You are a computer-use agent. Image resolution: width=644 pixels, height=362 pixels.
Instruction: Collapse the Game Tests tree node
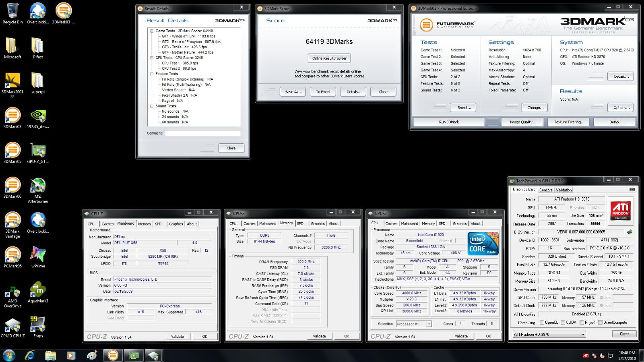(152, 31)
